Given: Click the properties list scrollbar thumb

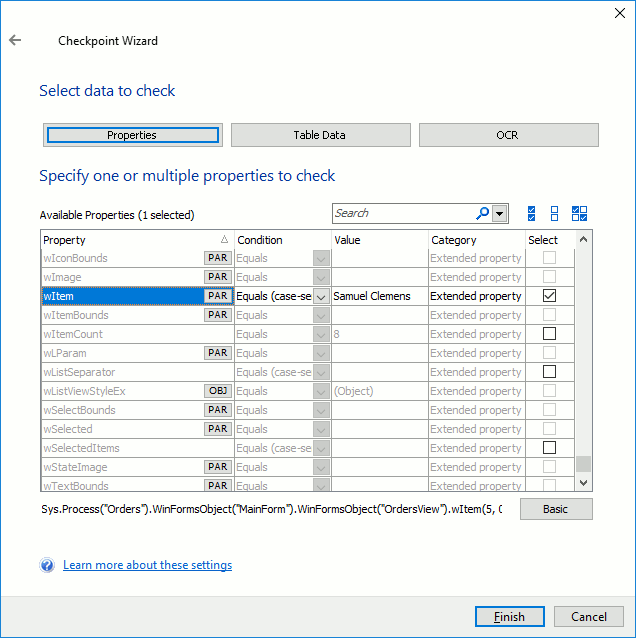Looking at the screenshot, I should click(584, 464).
